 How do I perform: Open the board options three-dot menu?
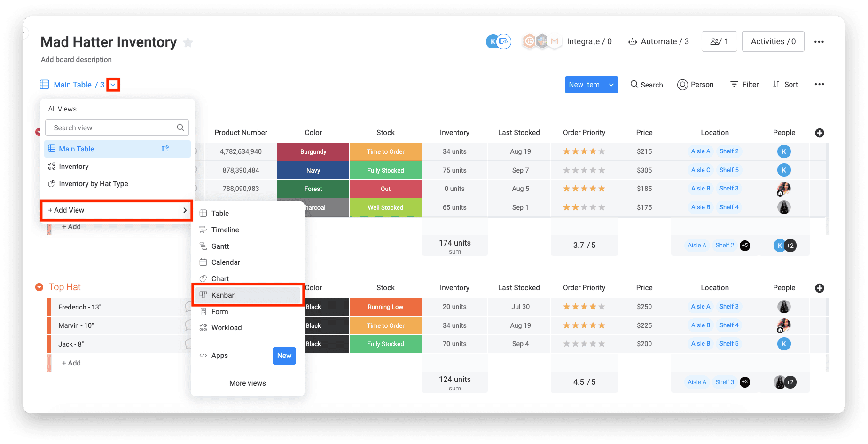click(819, 42)
